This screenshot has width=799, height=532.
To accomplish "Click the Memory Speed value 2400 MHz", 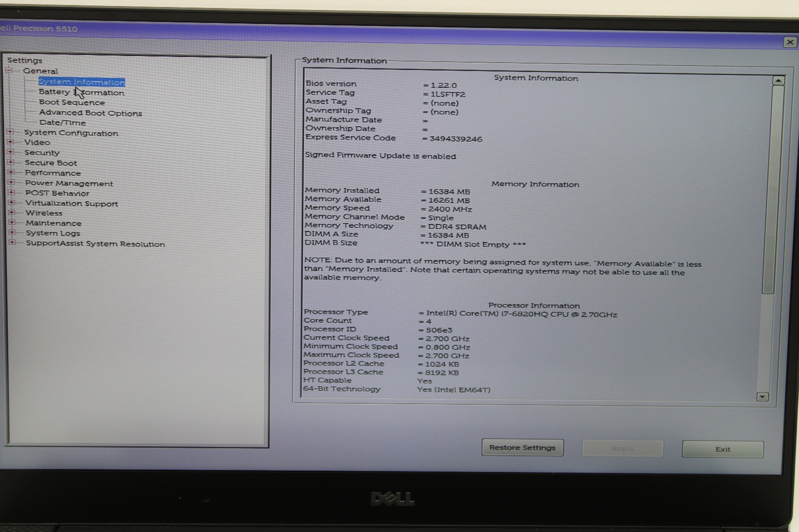I will click(x=450, y=209).
